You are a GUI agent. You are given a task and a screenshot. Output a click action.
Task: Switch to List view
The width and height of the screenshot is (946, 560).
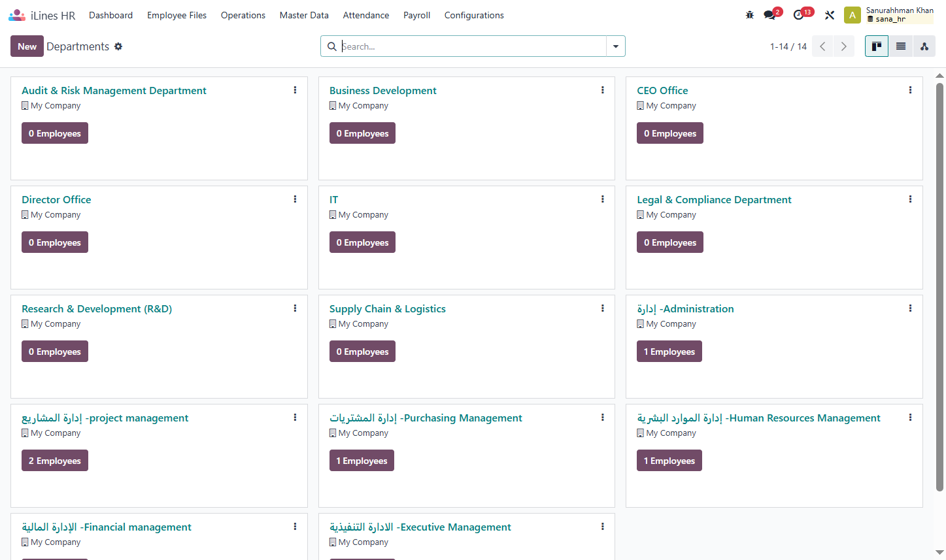(x=901, y=46)
